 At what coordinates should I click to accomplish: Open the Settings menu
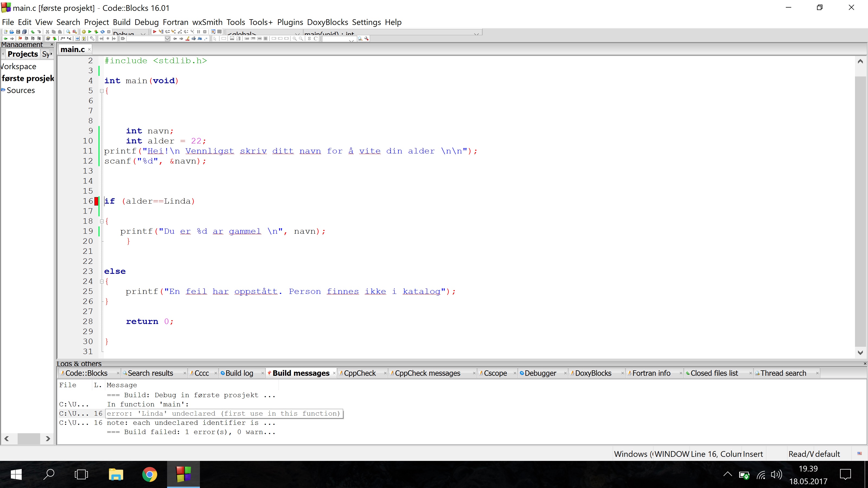(x=366, y=22)
